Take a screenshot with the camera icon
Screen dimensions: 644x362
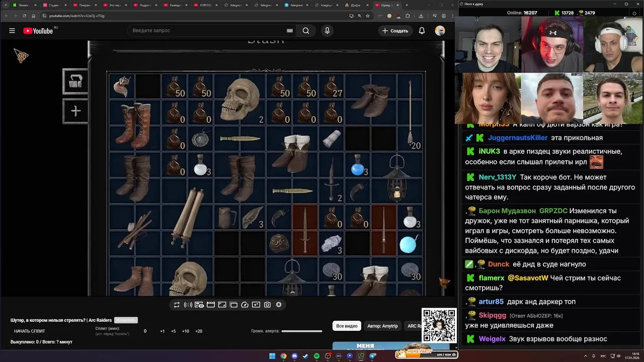click(x=267, y=305)
